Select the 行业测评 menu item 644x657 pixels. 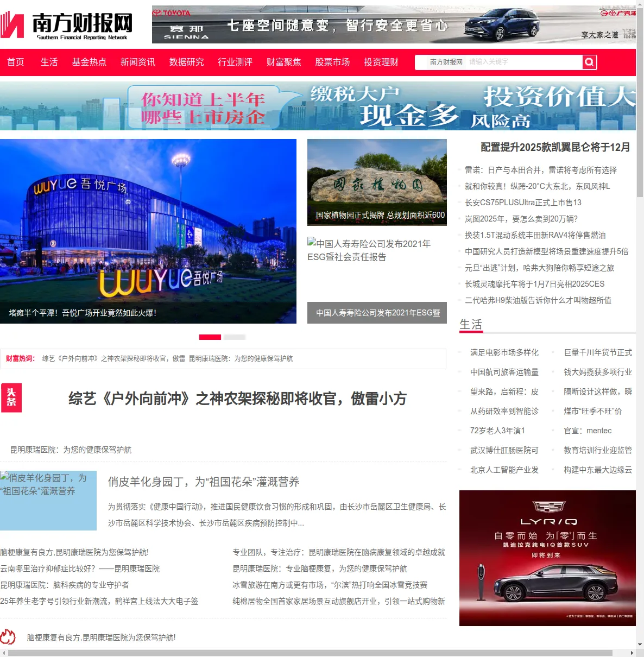235,62
